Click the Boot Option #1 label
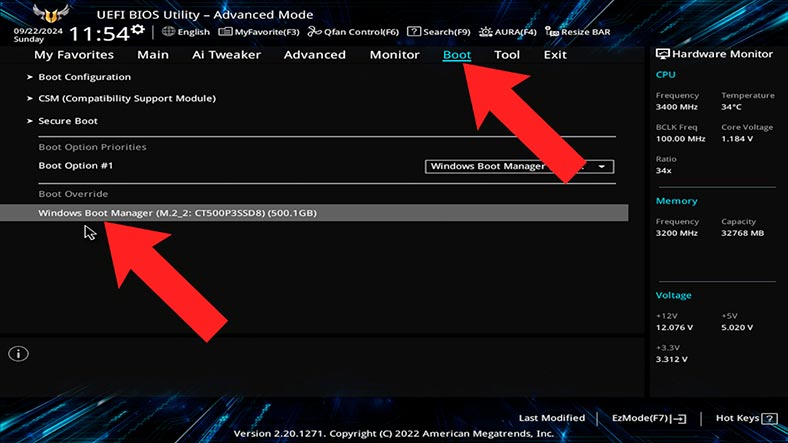The height and width of the screenshot is (443, 788). click(76, 166)
